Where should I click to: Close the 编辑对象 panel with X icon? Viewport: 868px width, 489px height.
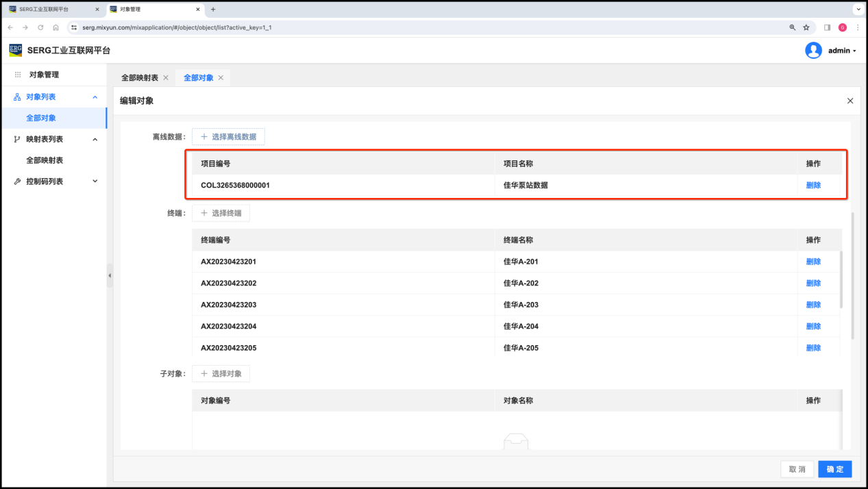(850, 101)
